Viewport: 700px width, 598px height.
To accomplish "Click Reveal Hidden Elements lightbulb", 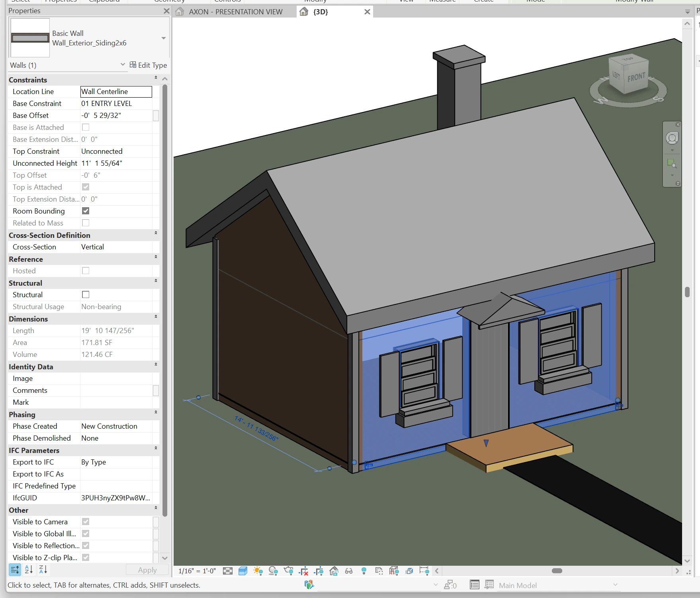I will (x=364, y=571).
